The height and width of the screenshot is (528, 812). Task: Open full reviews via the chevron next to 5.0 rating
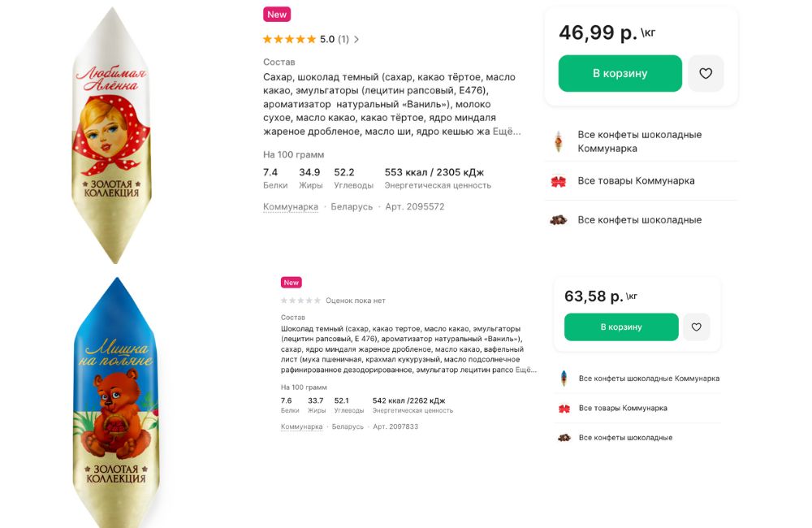(x=355, y=38)
